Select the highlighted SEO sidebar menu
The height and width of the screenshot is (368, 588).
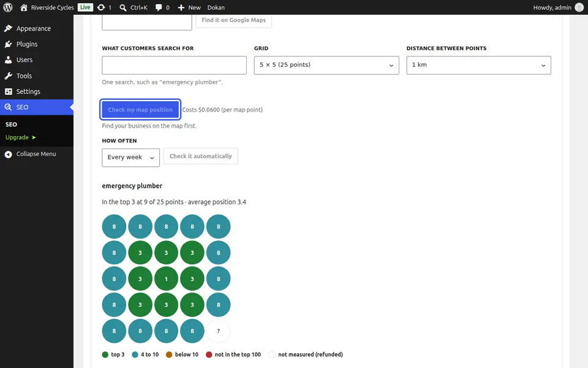(x=37, y=107)
